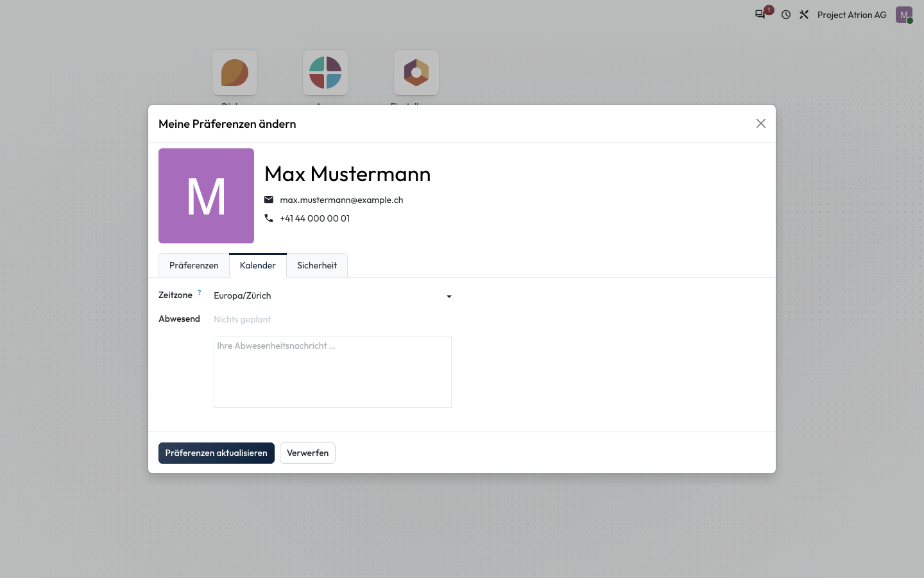Click the debug tools wrench icon
The image size is (924, 578).
click(x=804, y=14)
